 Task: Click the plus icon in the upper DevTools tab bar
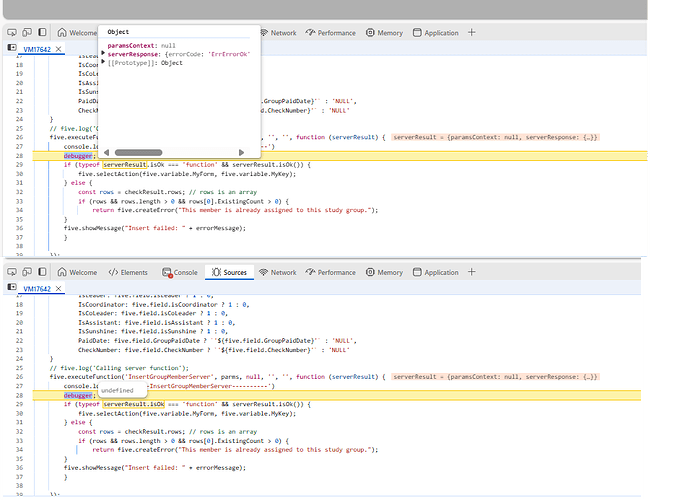click(x=472, y=33)
